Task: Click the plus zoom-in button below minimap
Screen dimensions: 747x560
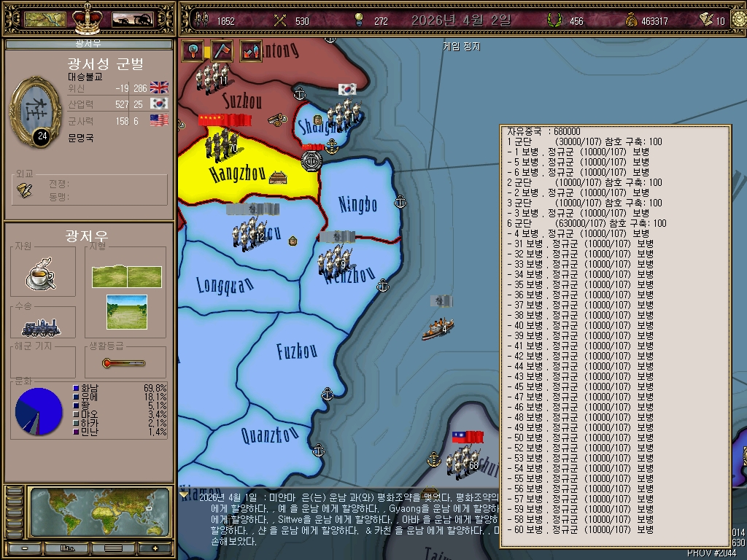Action: (155, 548)
